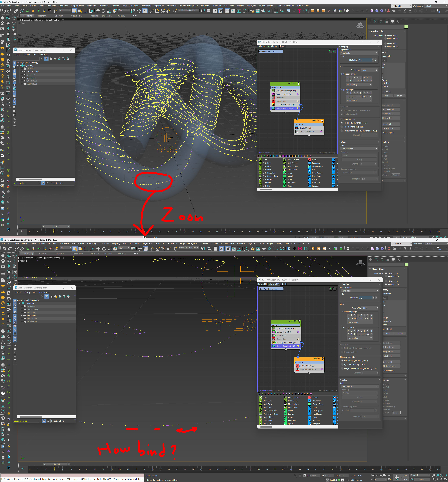The height and width of the screenshot is (482, 448).
Task: Click Zoom viewport icon, bottom-right navigation controls
Action: click(433, 475)
